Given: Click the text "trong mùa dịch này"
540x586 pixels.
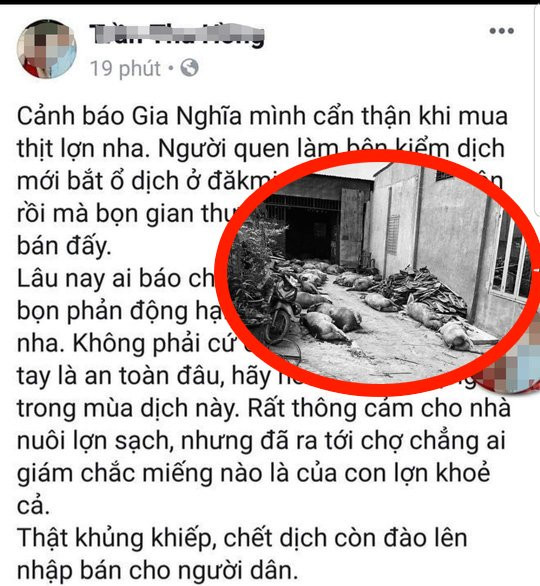Looking at the screenshot, I should tap(127, 408).
